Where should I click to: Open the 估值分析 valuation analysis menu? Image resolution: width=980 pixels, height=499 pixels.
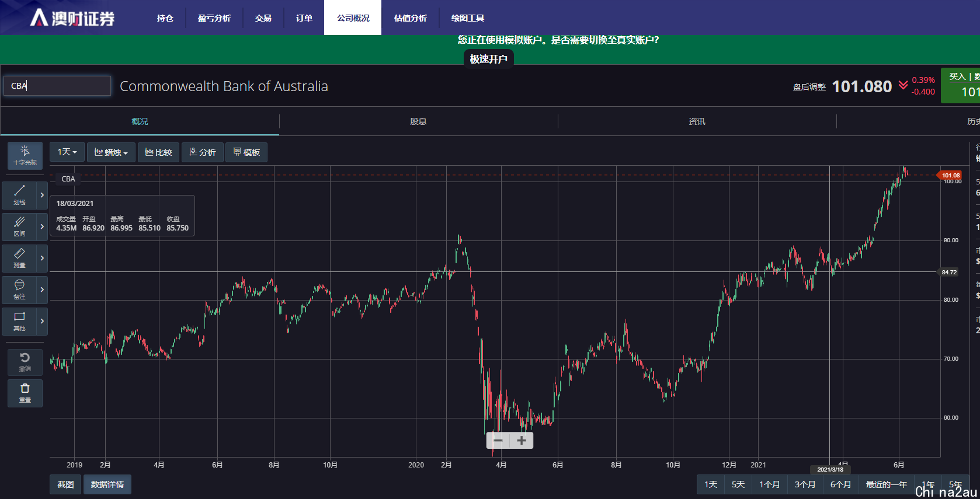click(x=411, y=18)
